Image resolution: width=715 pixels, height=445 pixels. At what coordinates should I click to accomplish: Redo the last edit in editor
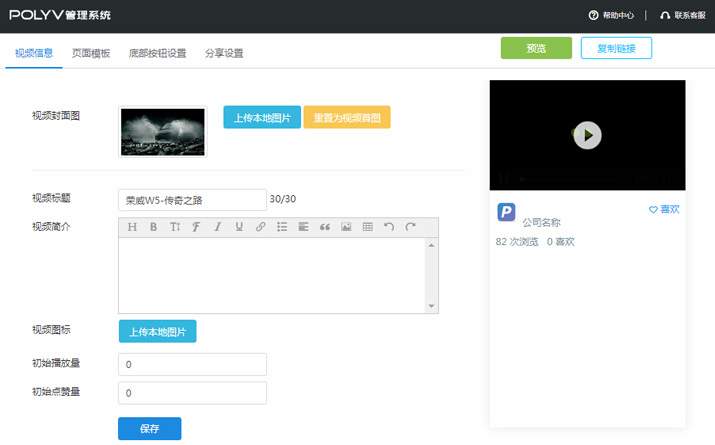pyautogui.click(x=410, y=227)
